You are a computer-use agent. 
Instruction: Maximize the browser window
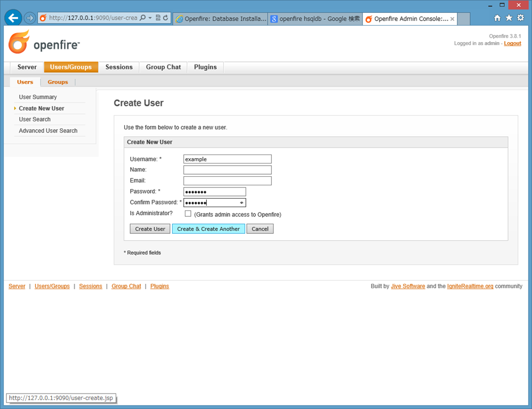502,5
